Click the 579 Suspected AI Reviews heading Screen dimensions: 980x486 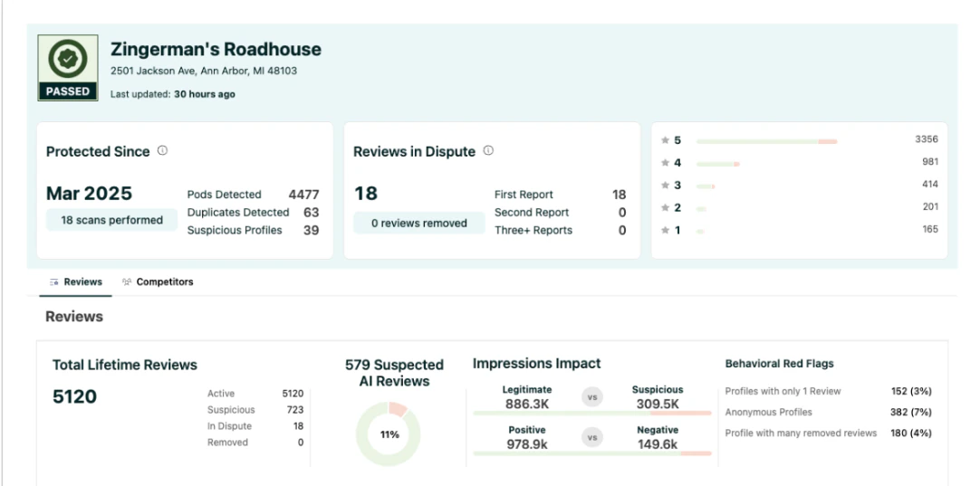[394, 373]
